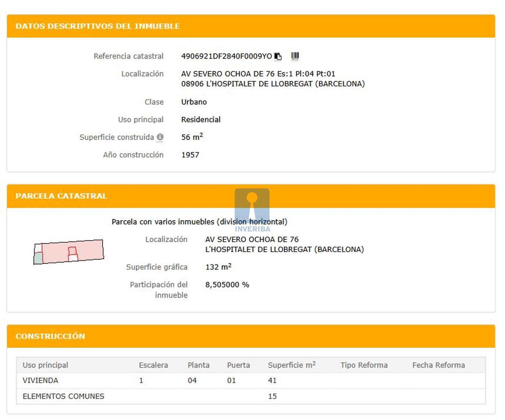The image size is (505, 420).
Task: Click the Tipo Reforma column header
Action: tap(364, 365)
